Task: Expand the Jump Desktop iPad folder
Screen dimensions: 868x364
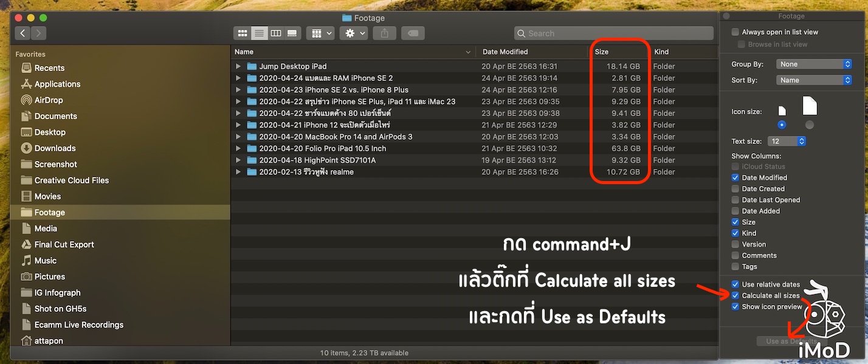Action: [x=238, y=66]
